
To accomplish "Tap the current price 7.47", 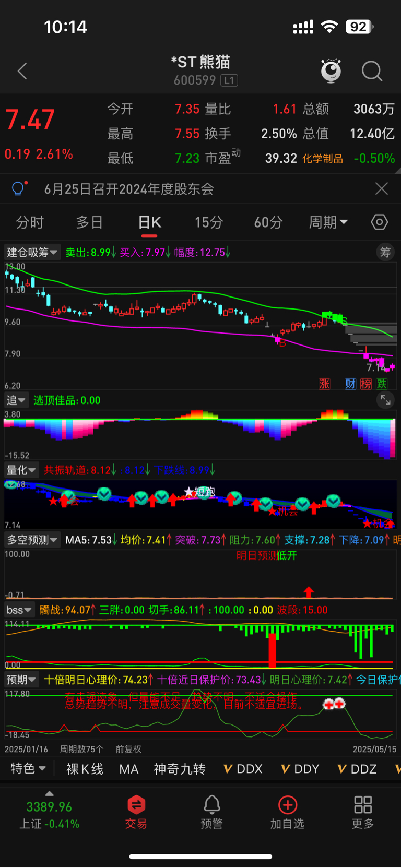I will point(30,120).
